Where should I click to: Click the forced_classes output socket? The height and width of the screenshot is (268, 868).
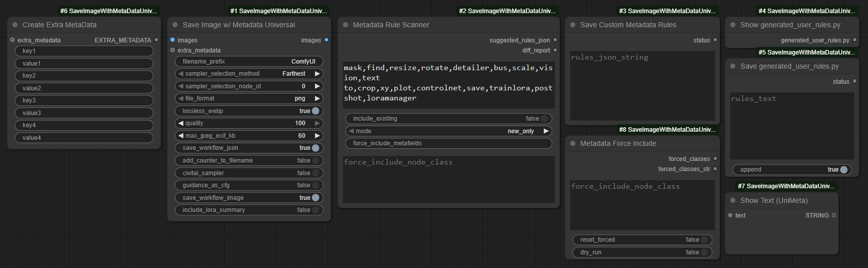point(715,158)
